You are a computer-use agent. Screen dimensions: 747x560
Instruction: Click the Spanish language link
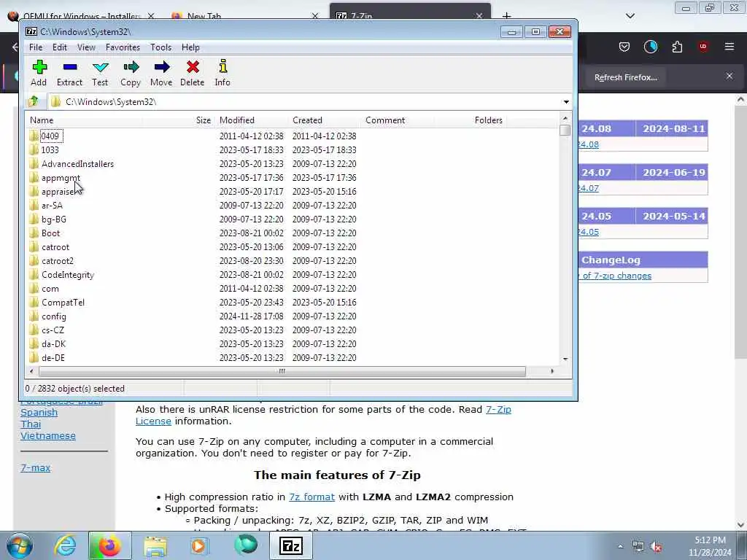tap(39, 413)
